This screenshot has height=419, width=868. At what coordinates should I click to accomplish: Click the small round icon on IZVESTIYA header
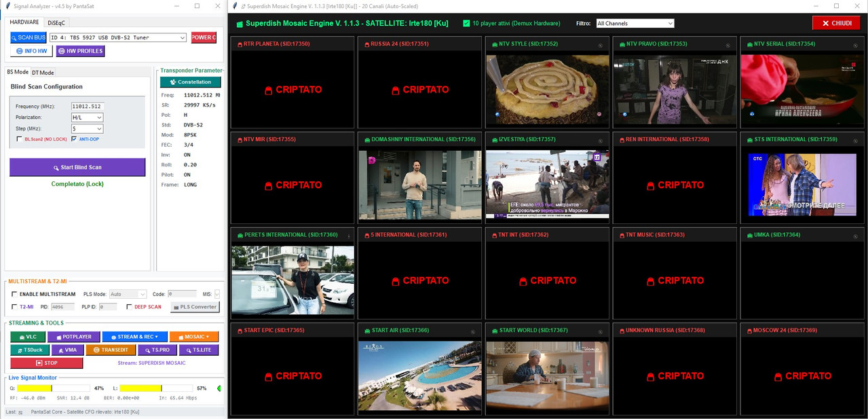click(x=601, y=141)
